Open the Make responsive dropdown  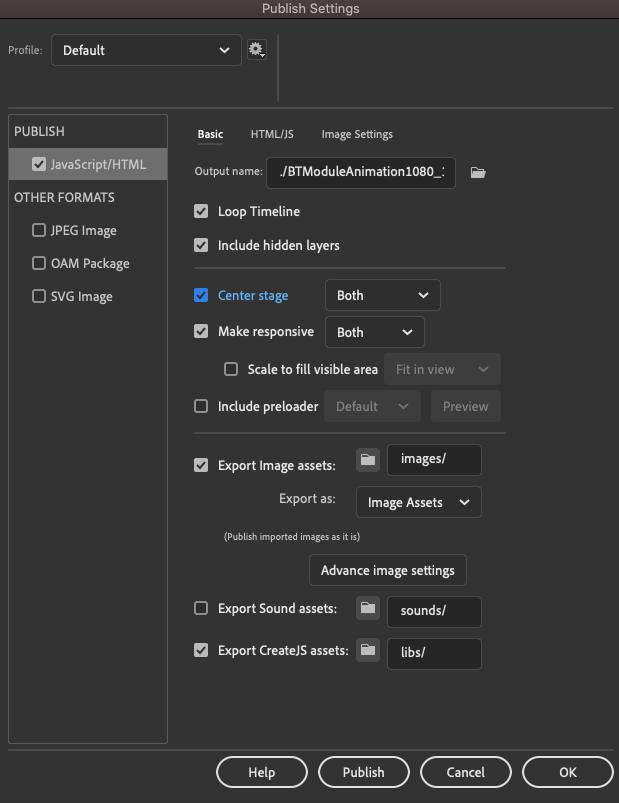(x=374, y=331)
